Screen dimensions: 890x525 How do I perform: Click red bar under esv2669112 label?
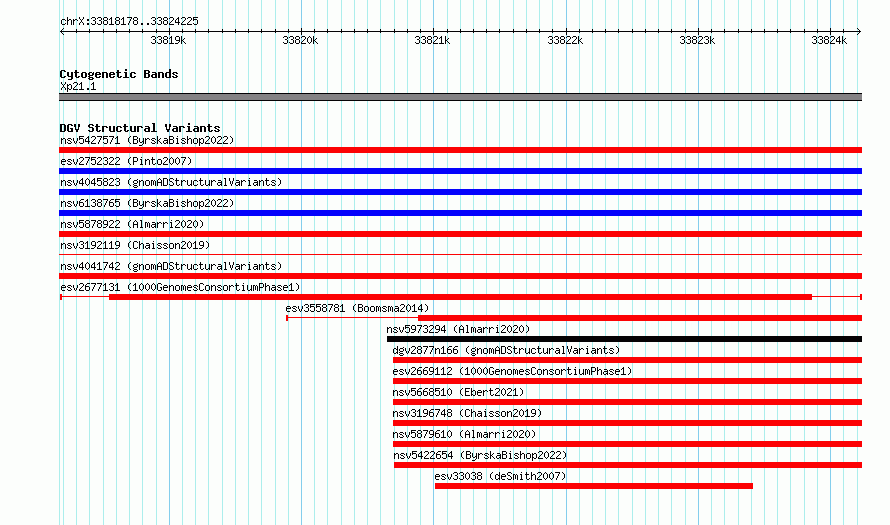(x=627, y=381)
